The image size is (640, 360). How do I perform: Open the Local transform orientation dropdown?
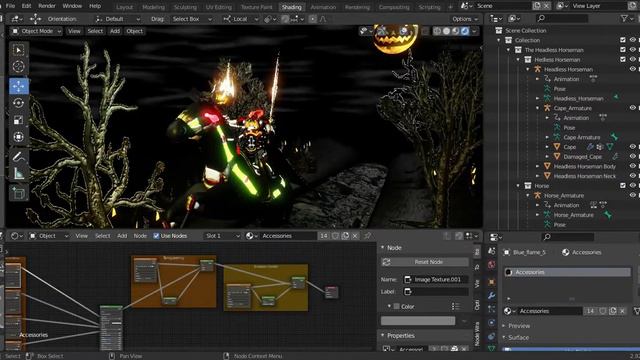pyautogui.click(x=241, y=19)
